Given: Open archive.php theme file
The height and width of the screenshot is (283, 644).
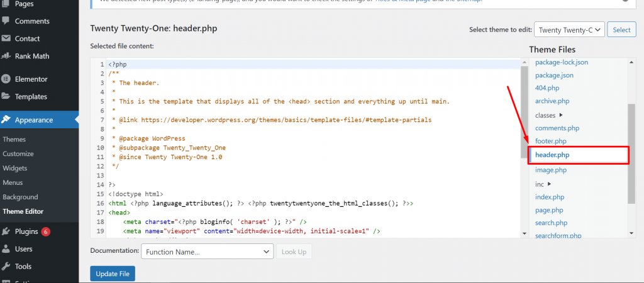Looking at the screenshot, I should pyautogui.click(x=552, y=101).
